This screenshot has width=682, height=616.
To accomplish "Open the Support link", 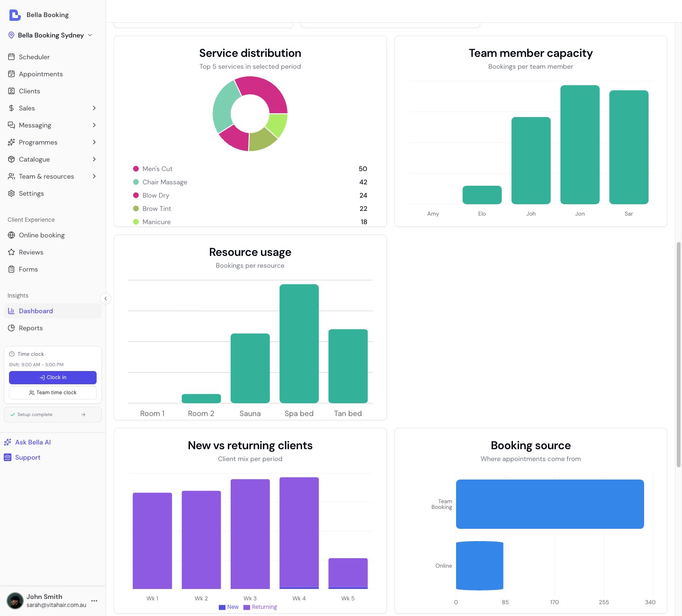I will [22, 457].
